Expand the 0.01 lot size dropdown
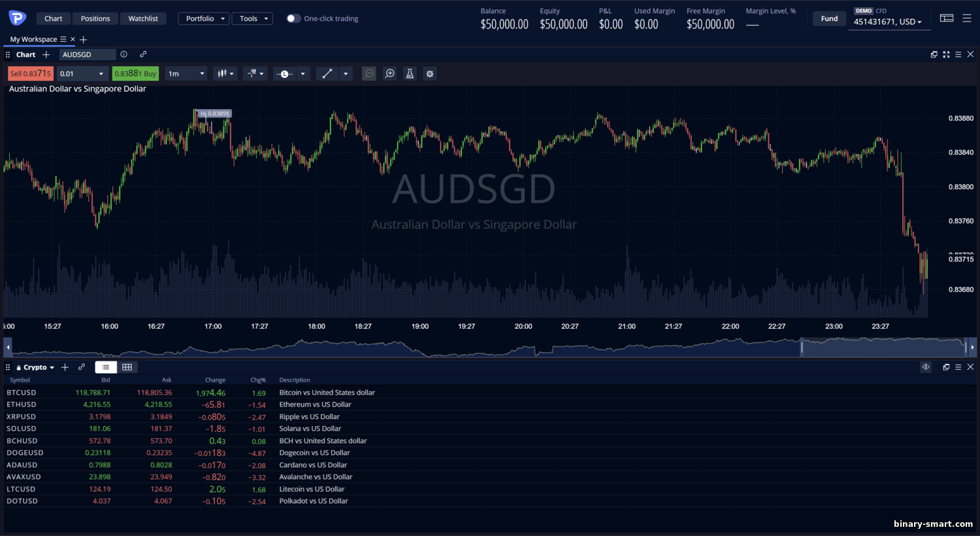980x536 pixels. 82,74
